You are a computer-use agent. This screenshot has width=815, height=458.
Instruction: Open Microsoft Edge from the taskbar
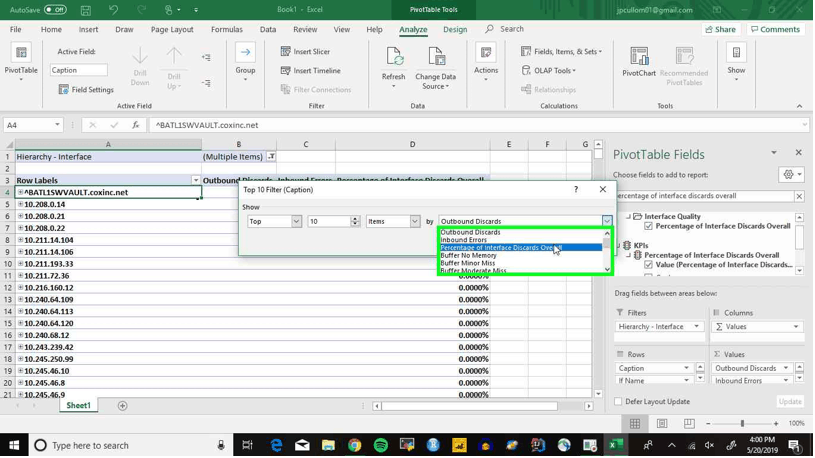276,445
